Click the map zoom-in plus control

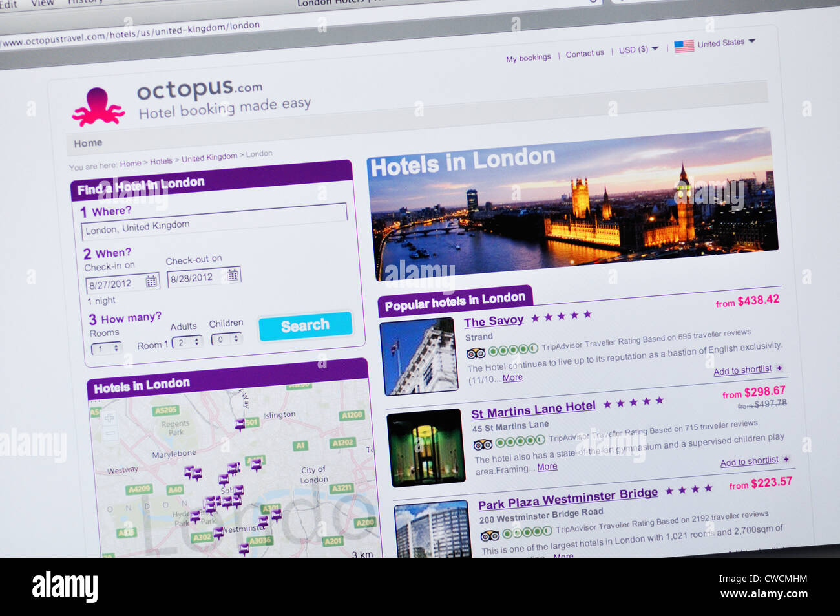click(109, 418)
